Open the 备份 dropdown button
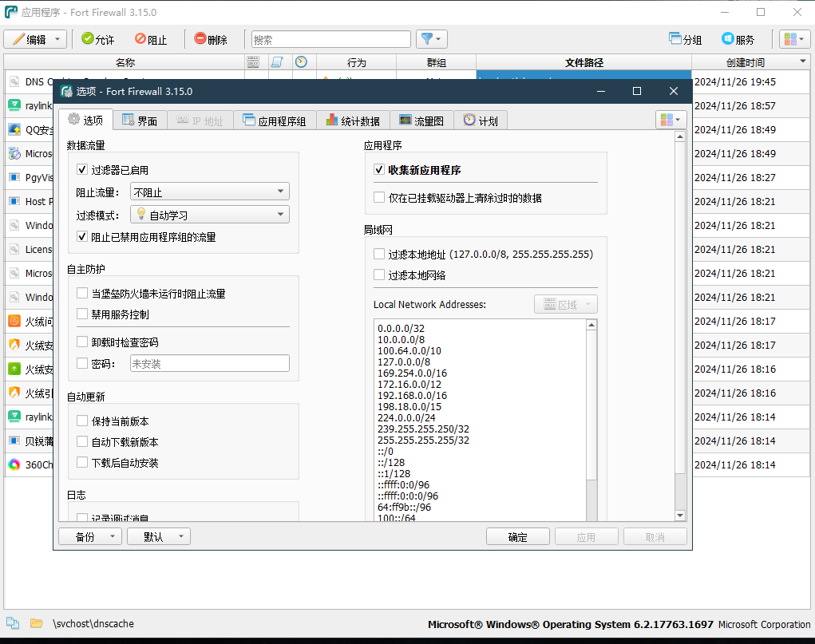The height and width of the screenshot is (644, 815). [90, 536]
